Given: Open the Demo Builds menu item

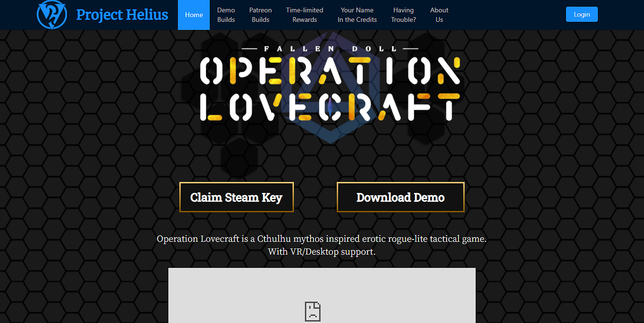Looking at the screenshot, I should [x=226, y=15].
